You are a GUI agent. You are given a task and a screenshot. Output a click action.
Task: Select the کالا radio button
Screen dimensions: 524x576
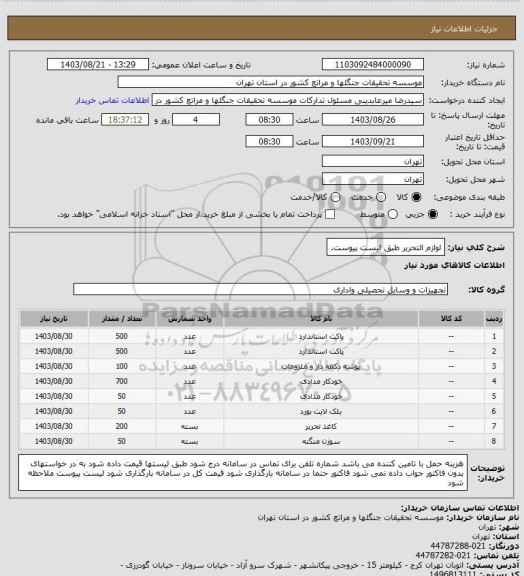tap(416, 197)
